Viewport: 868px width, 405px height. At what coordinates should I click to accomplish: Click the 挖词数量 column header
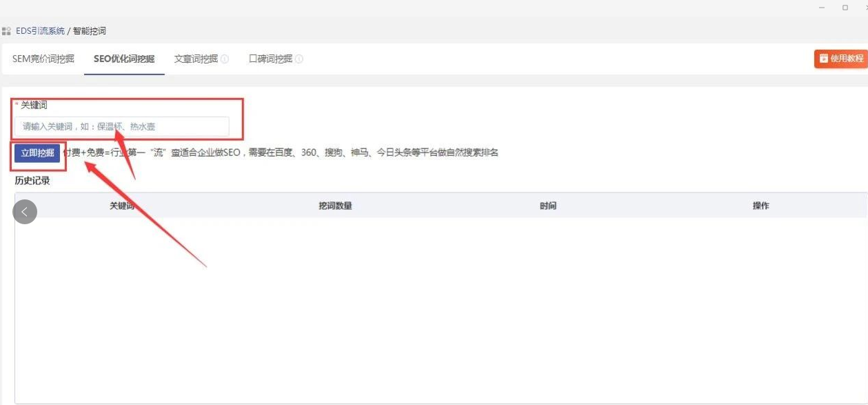[x=335, y=206]
